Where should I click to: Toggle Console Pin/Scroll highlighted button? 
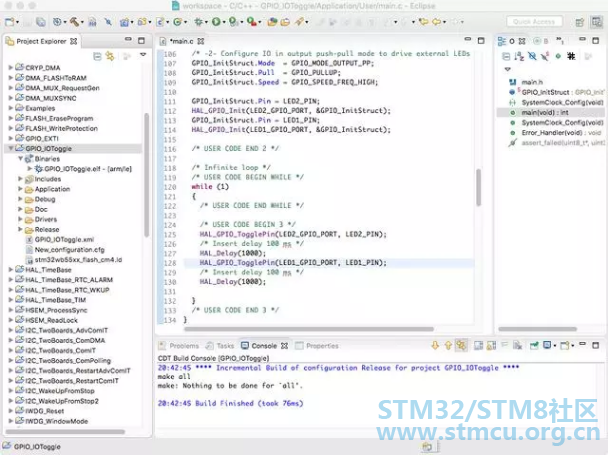coord(461,345)
